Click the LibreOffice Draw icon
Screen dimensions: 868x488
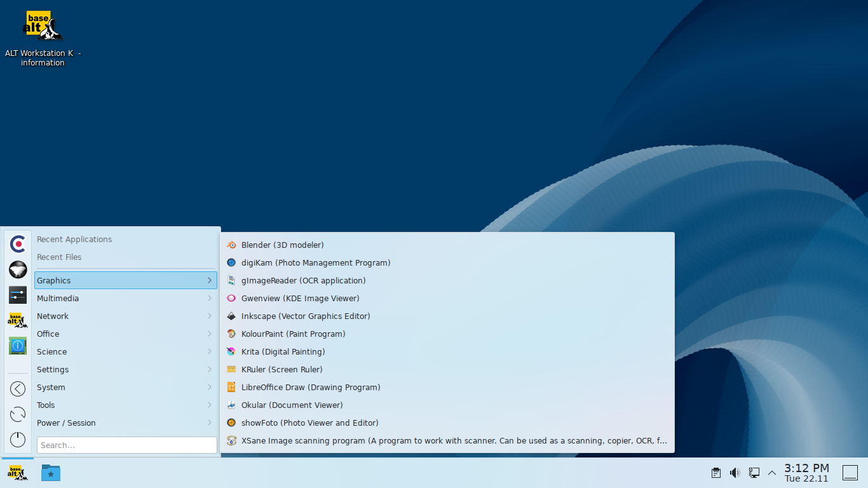click(231, 387)
